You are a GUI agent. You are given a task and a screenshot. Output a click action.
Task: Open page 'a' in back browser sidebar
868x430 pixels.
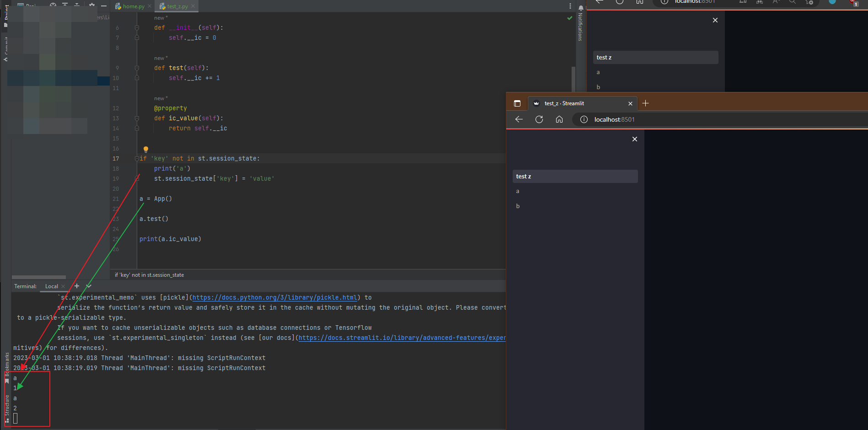point(656,72)
